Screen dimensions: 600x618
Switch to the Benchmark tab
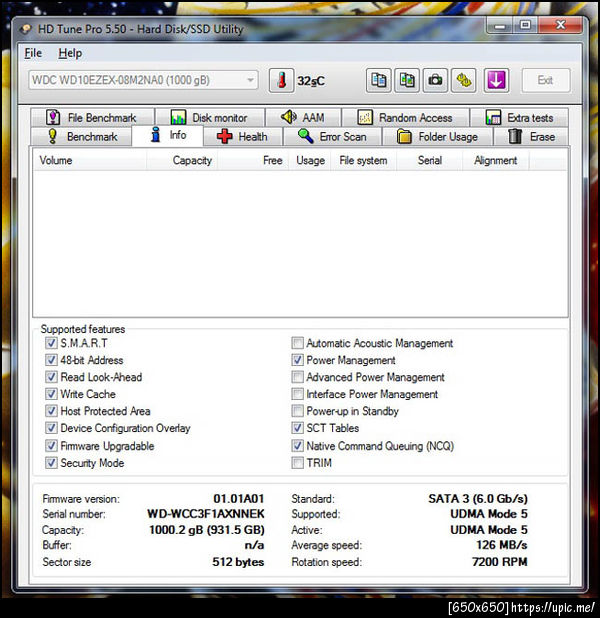pos(81,136)
